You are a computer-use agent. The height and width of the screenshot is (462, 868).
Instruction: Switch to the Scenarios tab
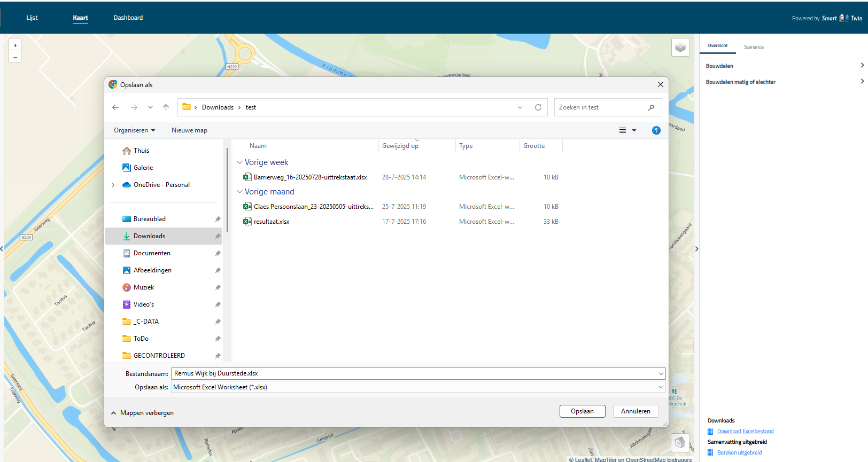[x=754, y=47]
